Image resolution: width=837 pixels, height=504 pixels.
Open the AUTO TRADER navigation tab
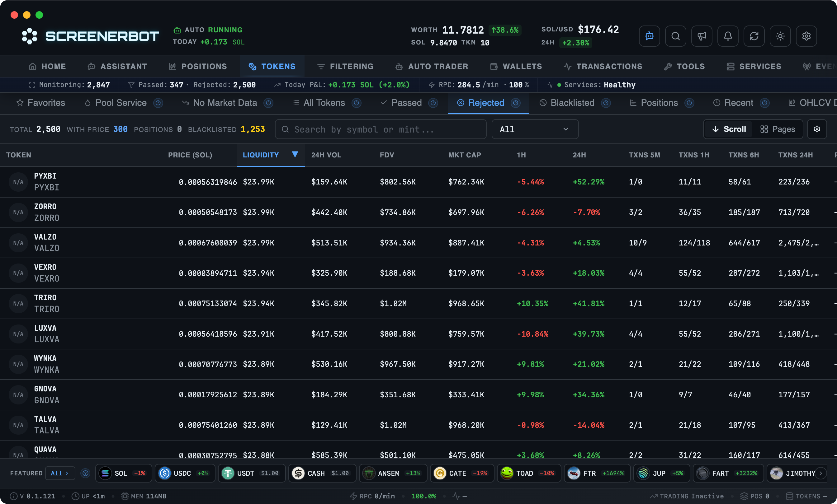point(432,67)
